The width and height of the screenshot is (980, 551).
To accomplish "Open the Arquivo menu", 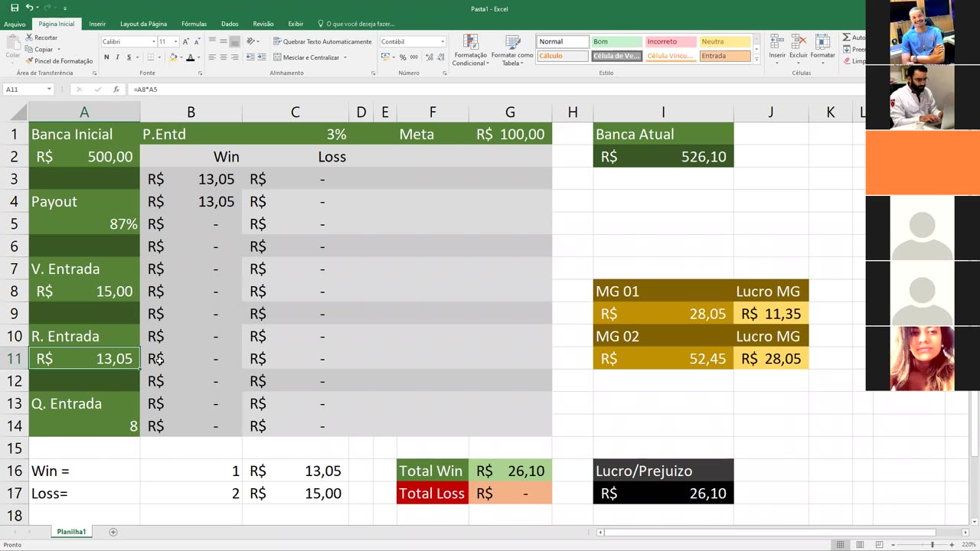I will 15,24.
